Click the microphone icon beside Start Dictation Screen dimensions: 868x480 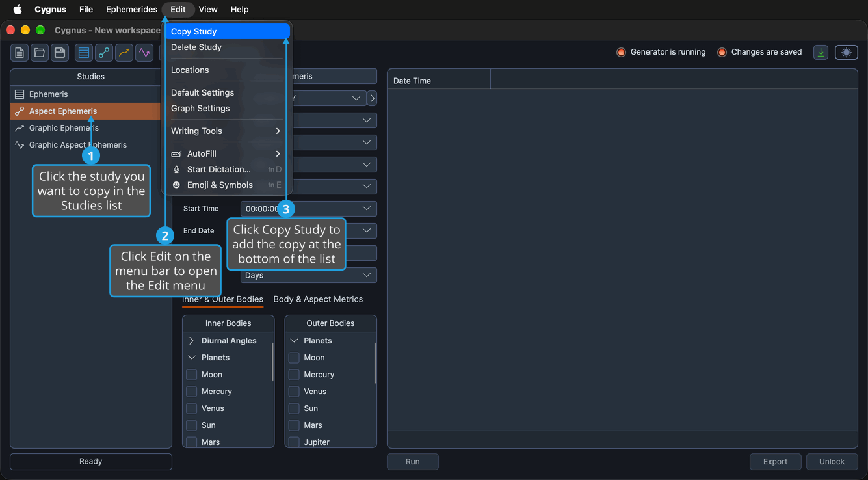(176, 170)
